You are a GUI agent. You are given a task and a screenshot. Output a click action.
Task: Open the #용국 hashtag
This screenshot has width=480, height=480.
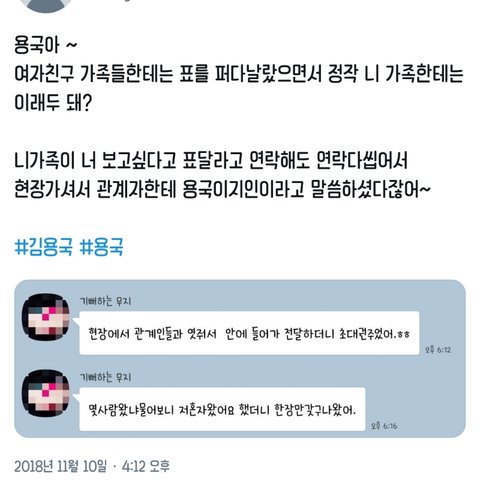[102, 247]
